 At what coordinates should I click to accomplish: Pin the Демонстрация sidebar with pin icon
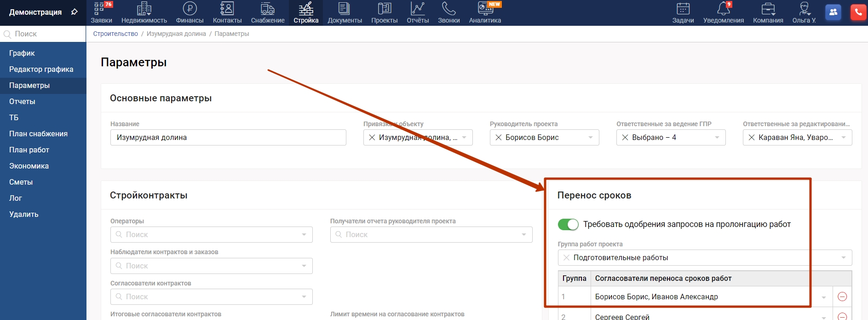pyautogui.click(x=75, y=12)
